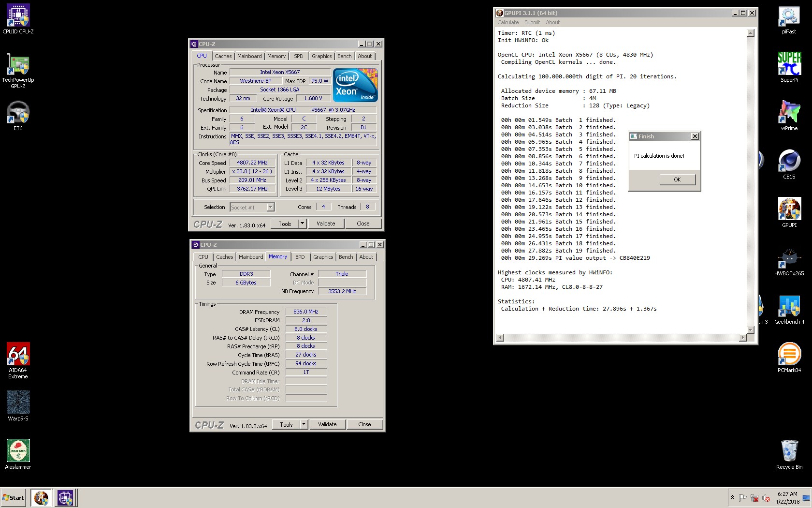Image resolution: width=812 pixels, height=508 pixels.
Task: Open the Recycle Bin
Action: [x=789, y=455]
